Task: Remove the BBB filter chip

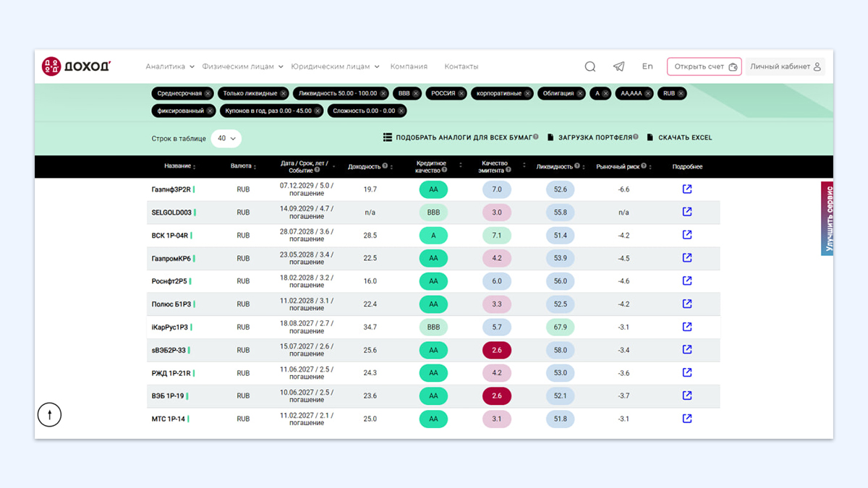Action: 416,93
